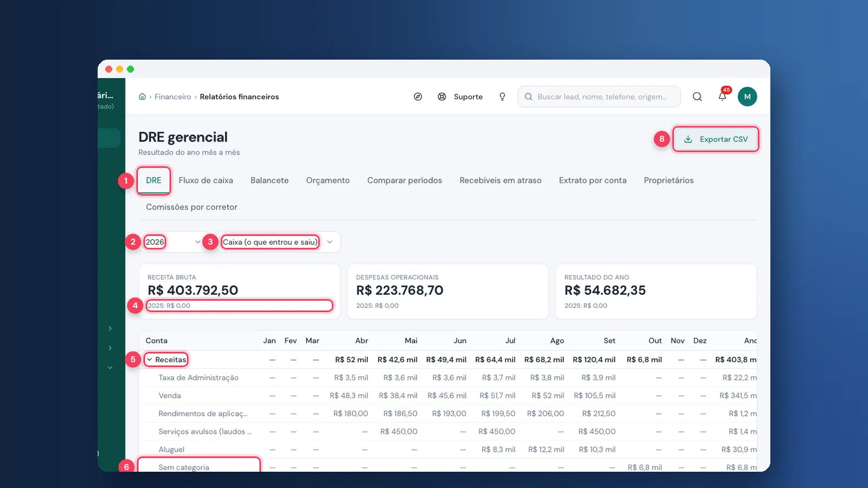868x488 pixels.
Task: Open the Orçamento tab
Action: (x=328, y=181)
